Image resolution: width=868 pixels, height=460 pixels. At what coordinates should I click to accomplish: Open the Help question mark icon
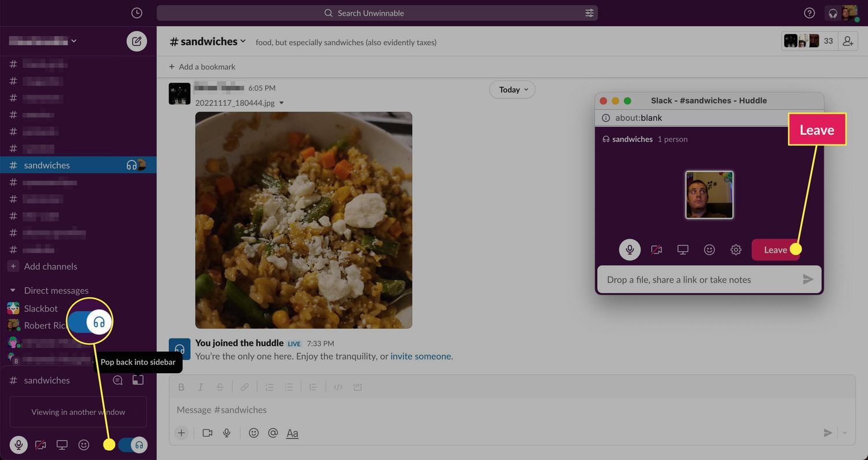coord(810,13)
